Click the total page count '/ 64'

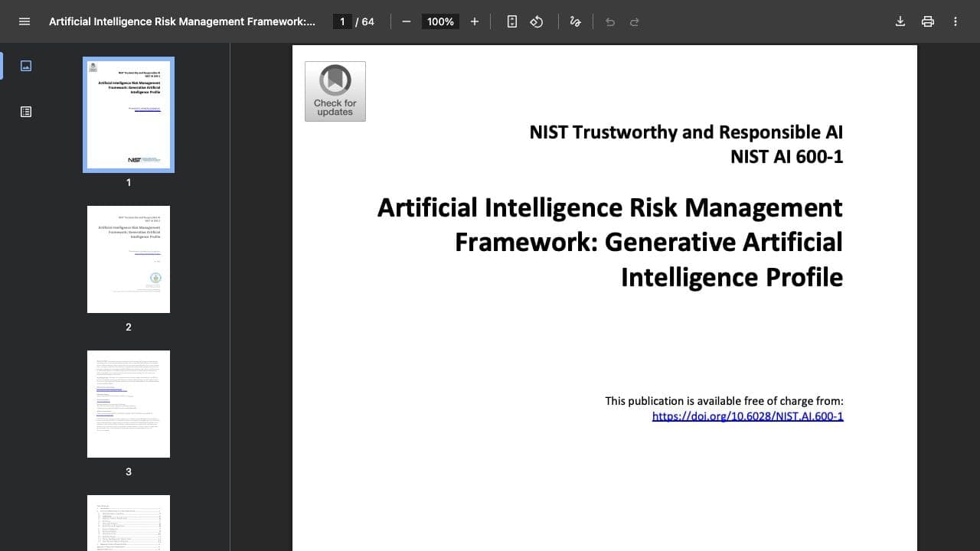click(x=365, y=21)
